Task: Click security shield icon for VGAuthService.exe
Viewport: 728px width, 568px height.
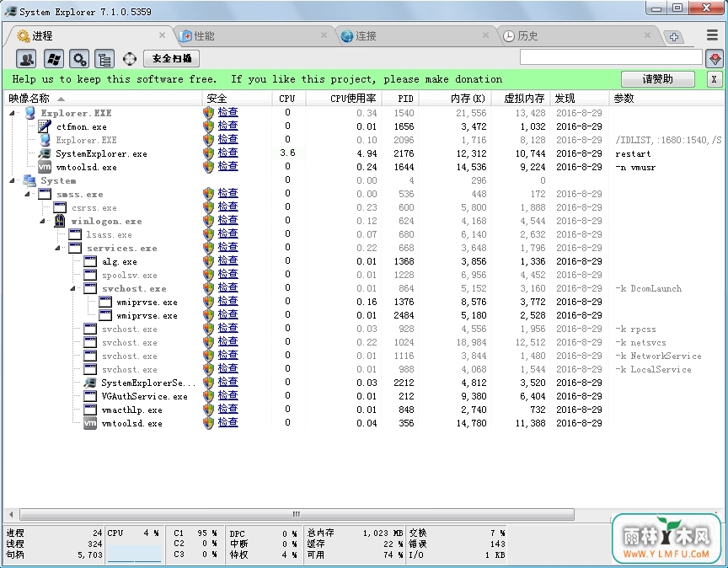Action: pyautogui.click(x=209, y=396)
